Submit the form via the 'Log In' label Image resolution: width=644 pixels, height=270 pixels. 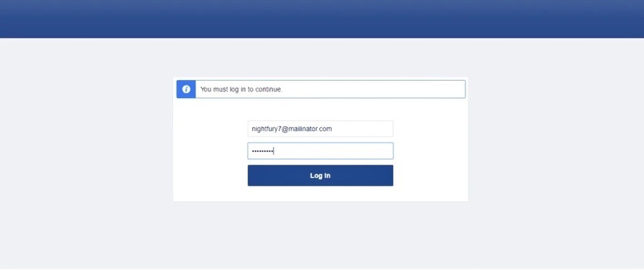(x=321, y=175)
